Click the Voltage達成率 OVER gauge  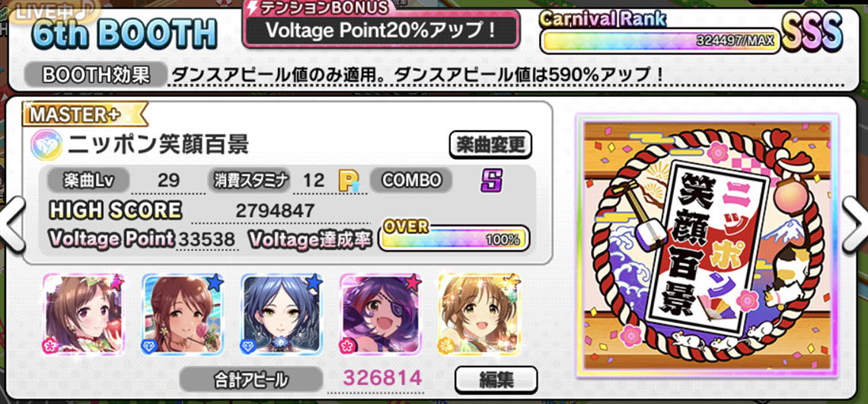coord(454,236)
